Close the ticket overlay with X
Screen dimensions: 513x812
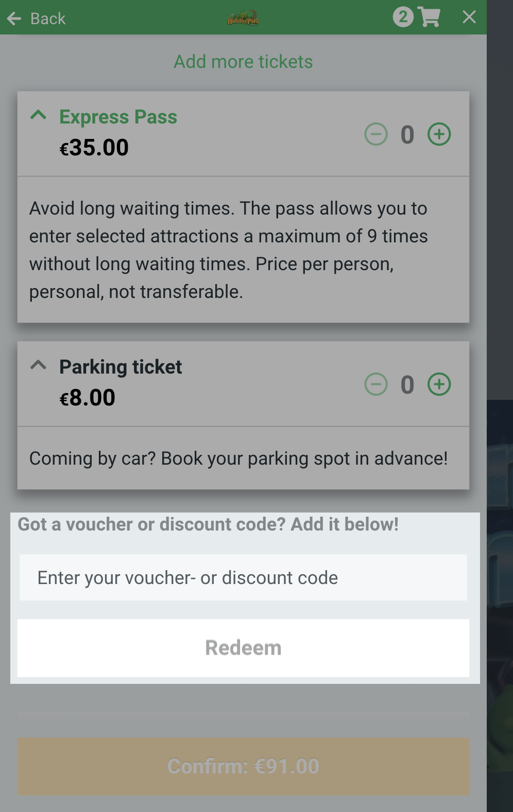469,17
